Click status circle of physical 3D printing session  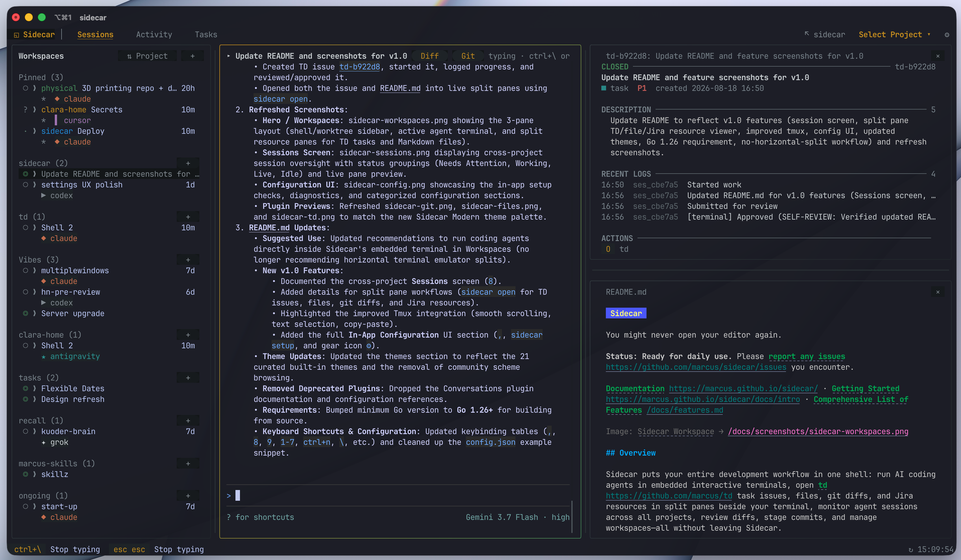coord(25,88)
